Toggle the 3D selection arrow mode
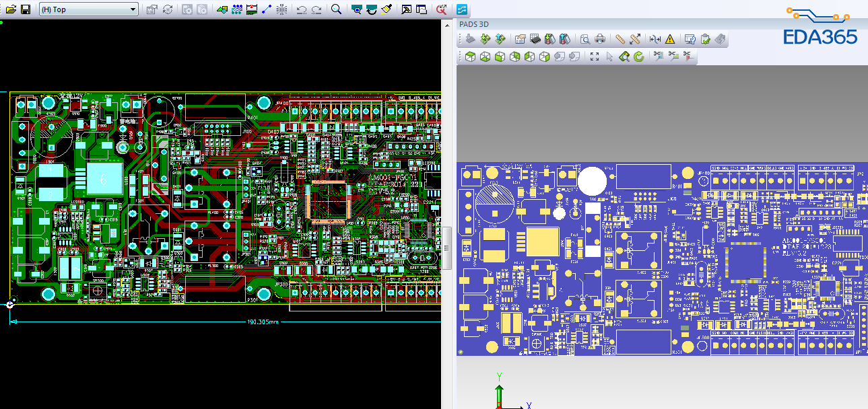 (609, 57)
